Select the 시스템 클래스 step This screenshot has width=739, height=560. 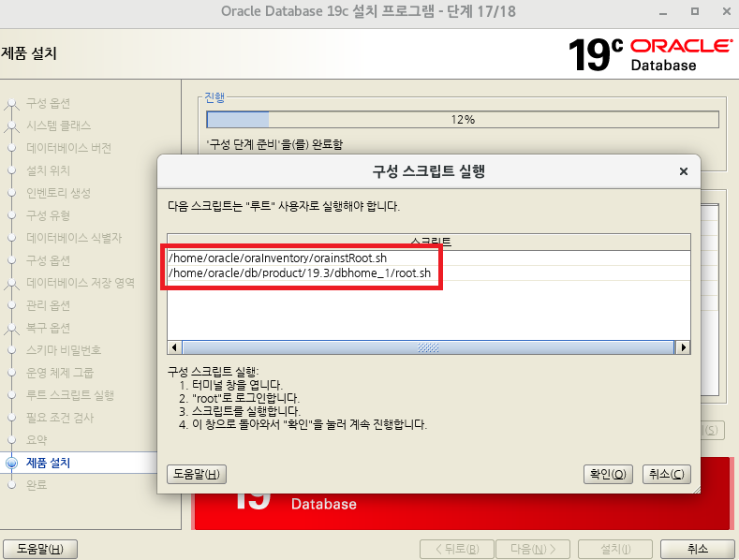(58, 125)
